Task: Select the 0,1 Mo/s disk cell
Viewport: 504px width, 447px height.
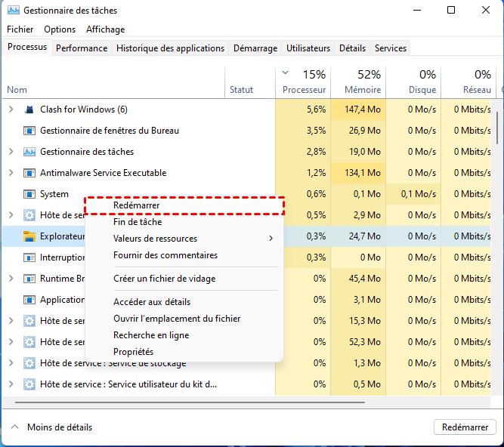Action: [413, 194]
